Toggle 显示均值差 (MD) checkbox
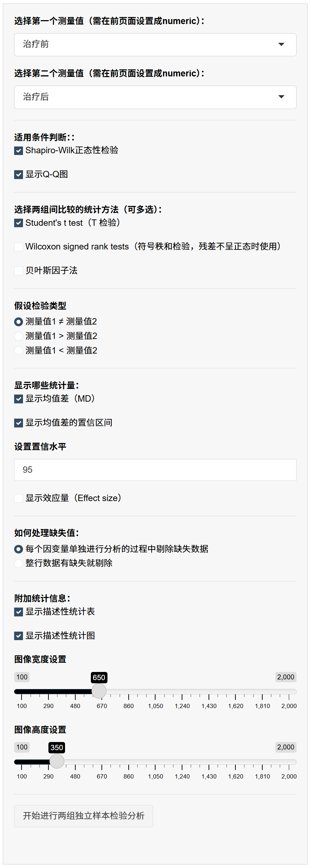Screen dimensions: 310x868 19,399
